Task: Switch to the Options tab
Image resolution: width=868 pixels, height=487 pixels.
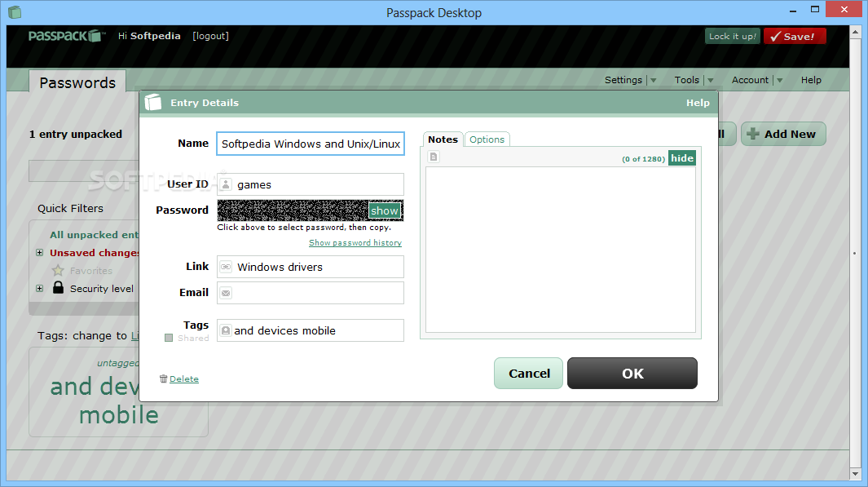Action: pos(487,139)
